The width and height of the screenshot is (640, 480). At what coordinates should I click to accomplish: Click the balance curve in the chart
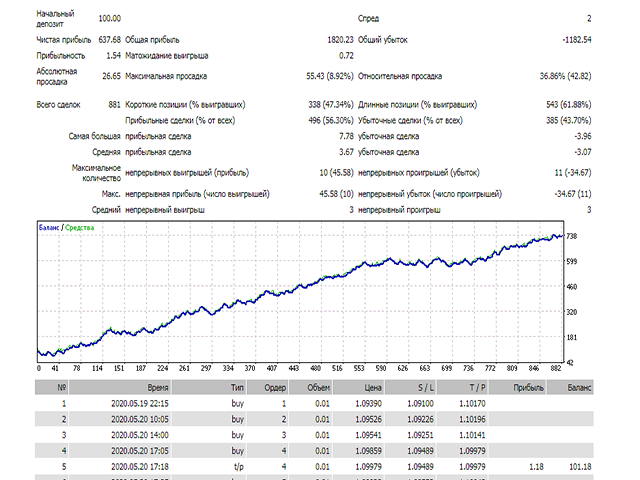pos(300,290)
